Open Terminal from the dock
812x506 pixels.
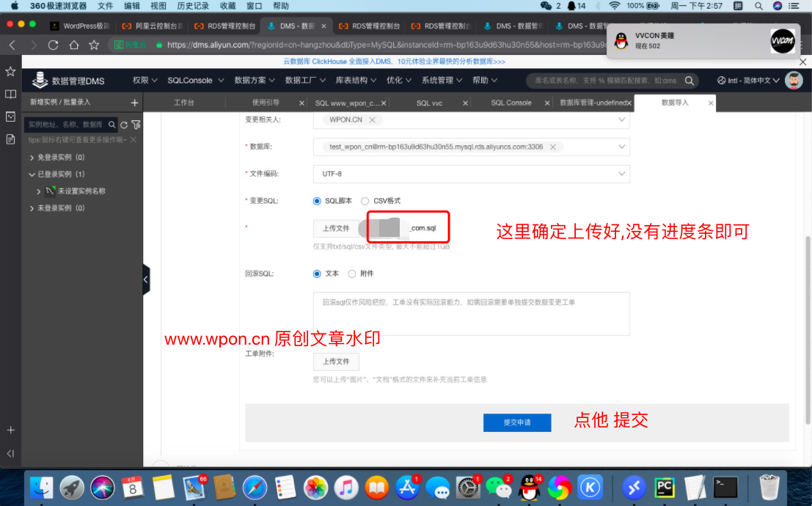click(x=725, y=488)
